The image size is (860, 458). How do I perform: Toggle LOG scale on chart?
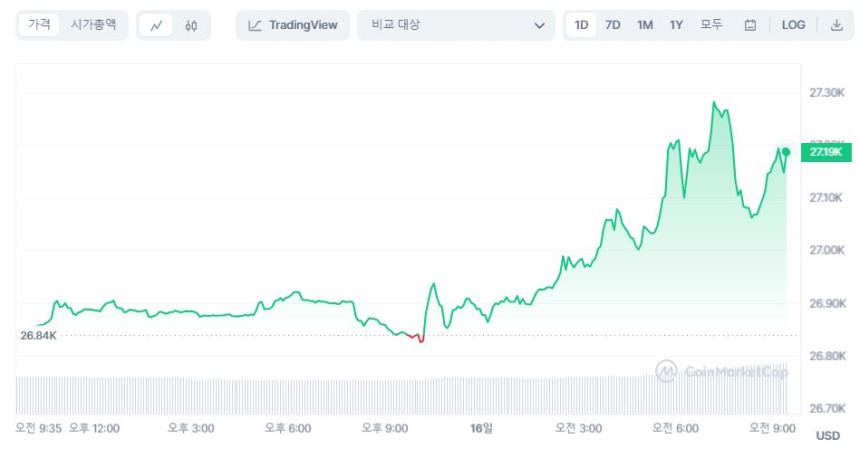[x=793, y=26]
